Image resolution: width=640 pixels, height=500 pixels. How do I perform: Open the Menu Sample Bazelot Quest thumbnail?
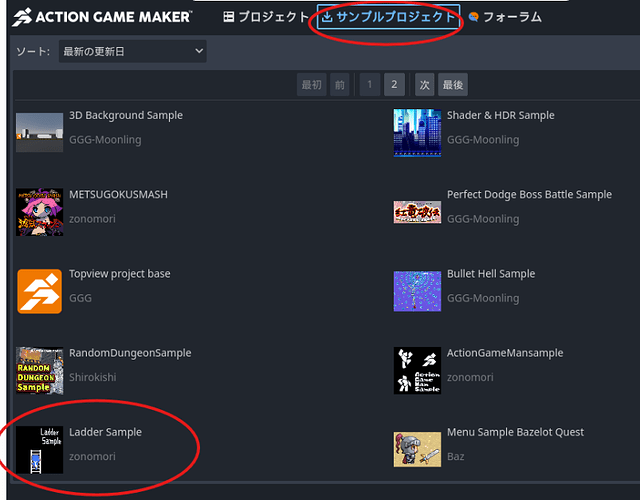[417, 449]
